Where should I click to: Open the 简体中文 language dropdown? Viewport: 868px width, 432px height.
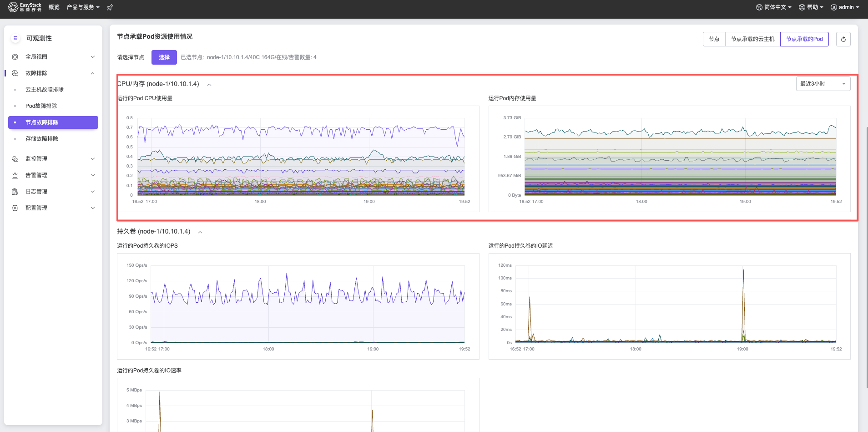(x=774, y=7)
